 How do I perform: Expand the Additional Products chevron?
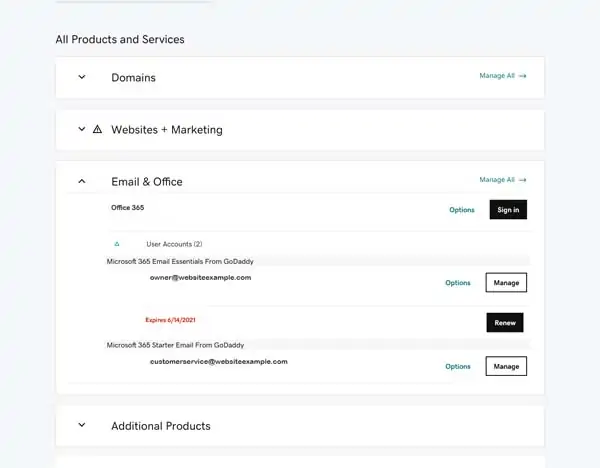(82, 425)
